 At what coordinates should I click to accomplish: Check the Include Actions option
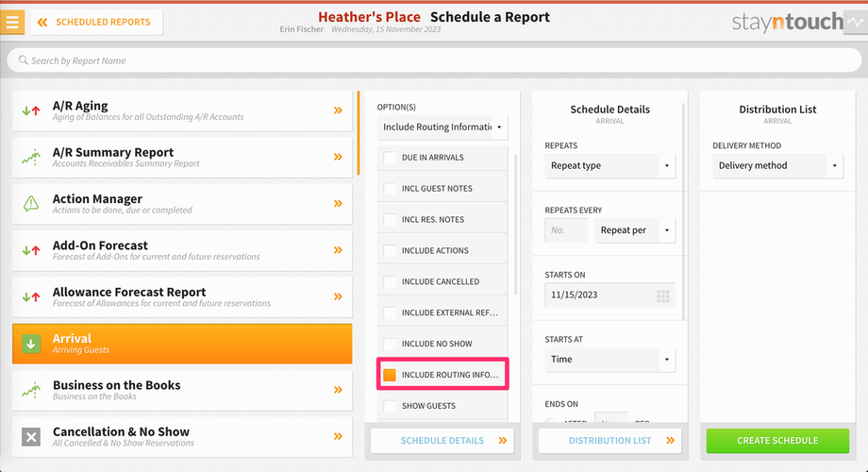(x=390, y=250)
